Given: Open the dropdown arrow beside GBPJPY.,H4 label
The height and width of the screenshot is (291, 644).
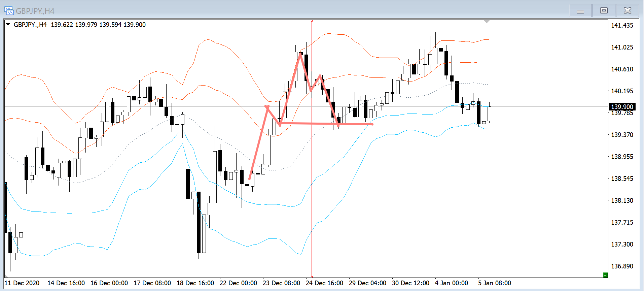Looking at the screenshot, I should coord(8,25).
